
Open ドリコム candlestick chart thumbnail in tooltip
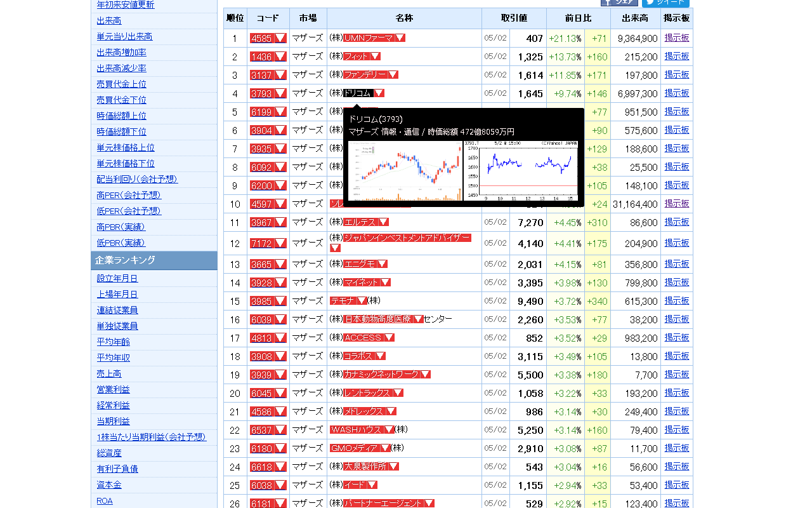(x=405, y=171)
